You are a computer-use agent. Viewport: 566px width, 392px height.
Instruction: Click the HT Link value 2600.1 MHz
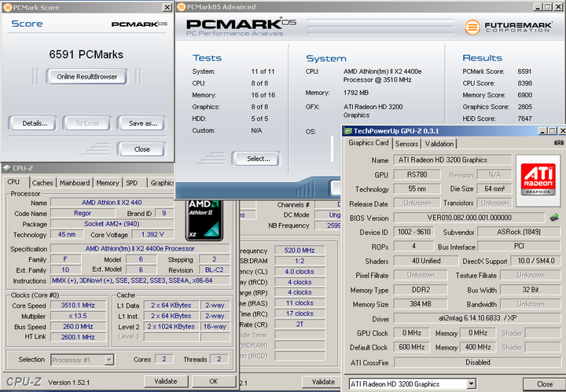pyautogui.click(x=78, y=337)
